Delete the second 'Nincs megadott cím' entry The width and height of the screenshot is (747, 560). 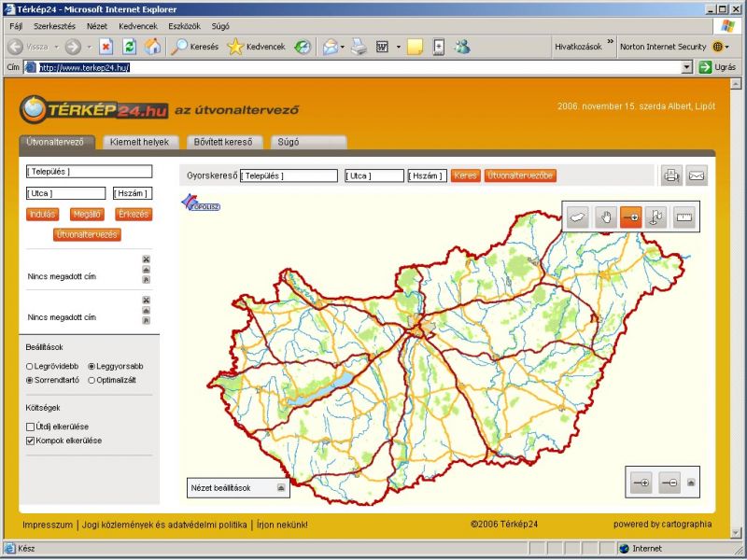click(147, 300)
